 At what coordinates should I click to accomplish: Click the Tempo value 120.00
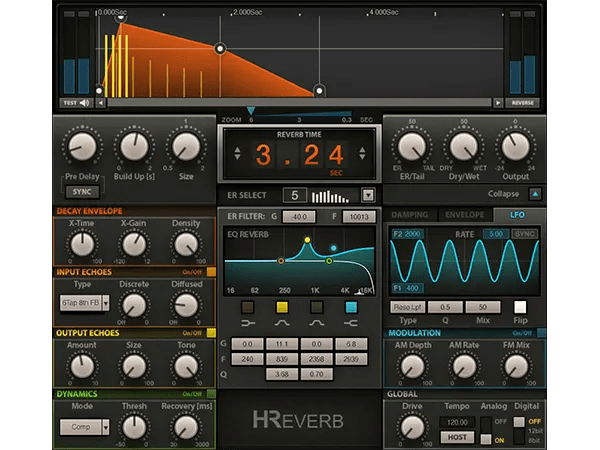(x=457, y=422)
